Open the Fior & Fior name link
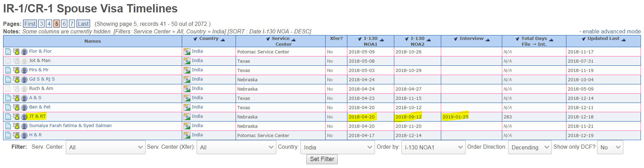The width and height of the screenshot is (644, 168). pos(40,51)
